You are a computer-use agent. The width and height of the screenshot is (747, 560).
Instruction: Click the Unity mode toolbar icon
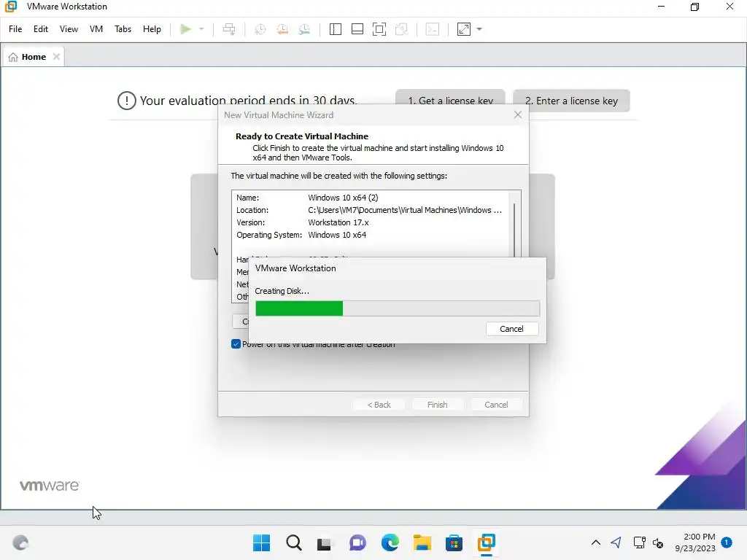[x=402, y=29]
